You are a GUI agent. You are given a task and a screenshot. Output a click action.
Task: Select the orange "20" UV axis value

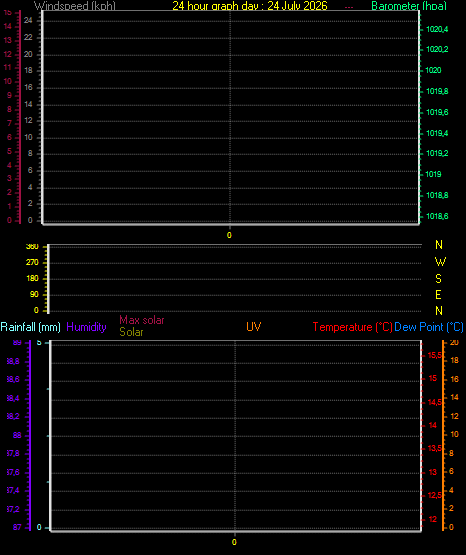[x=454, y=343]
